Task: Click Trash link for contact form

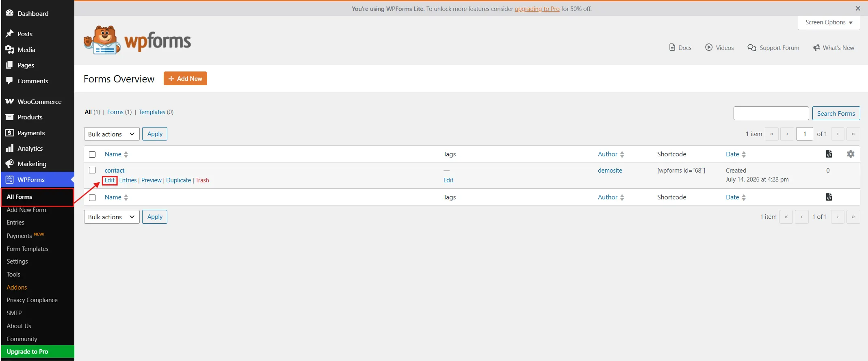Action: pyautogui.click(x=202, y=180)
